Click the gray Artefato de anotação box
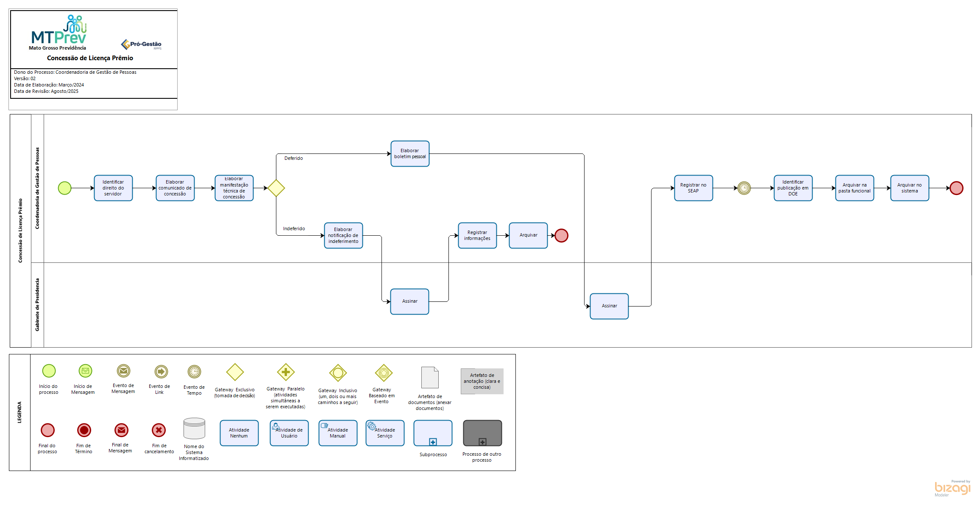 482,381
